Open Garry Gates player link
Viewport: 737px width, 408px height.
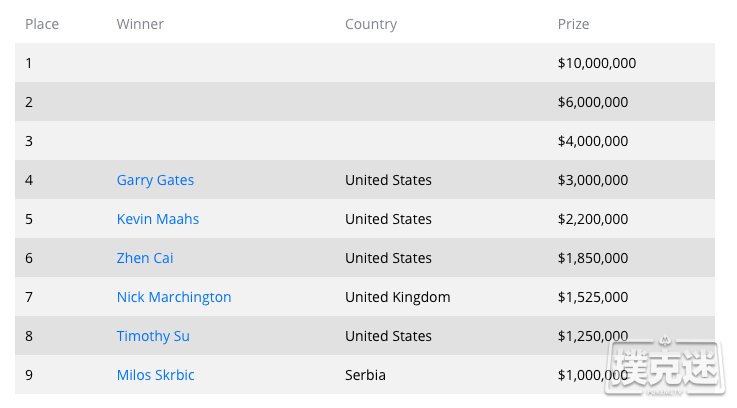[155, 180]
